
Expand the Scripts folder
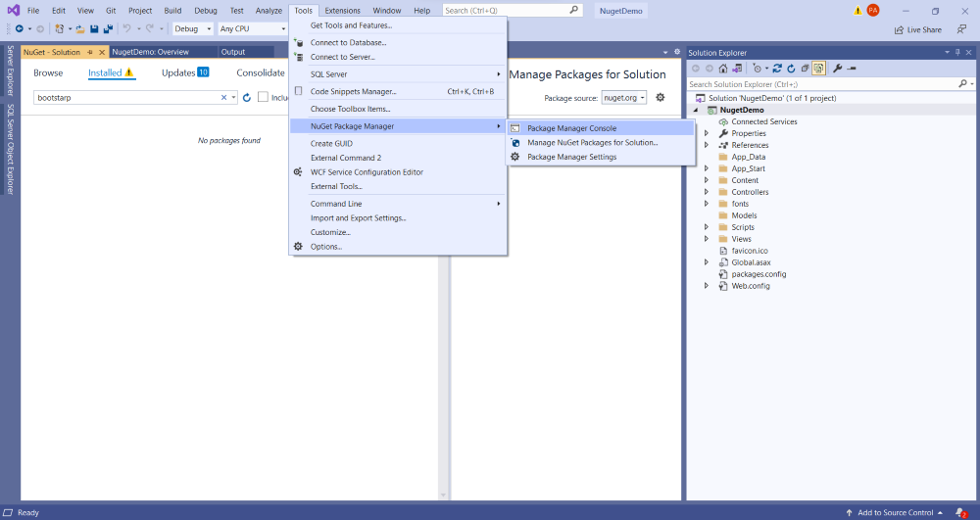pyautogui.click(x=707, y=227)
